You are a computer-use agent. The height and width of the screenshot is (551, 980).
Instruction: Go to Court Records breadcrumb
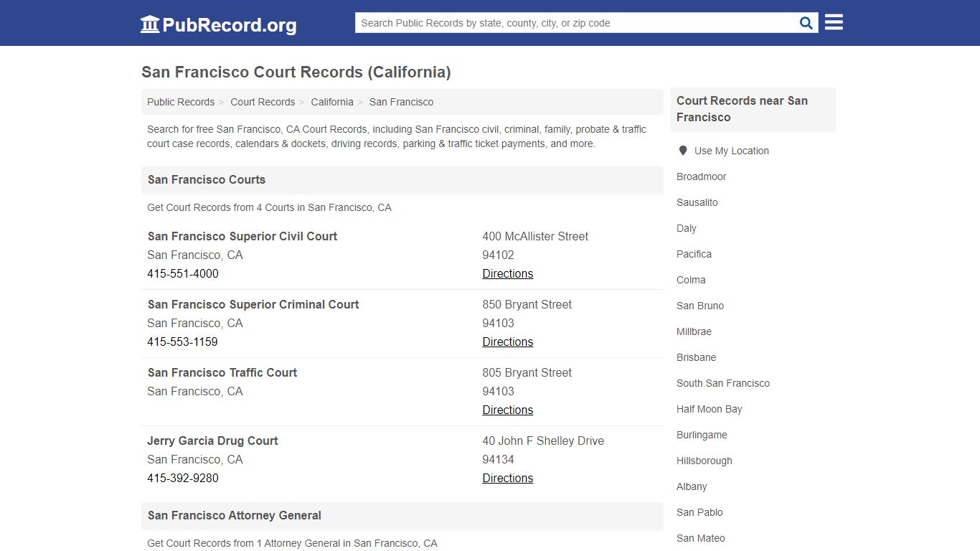point(263,102)
